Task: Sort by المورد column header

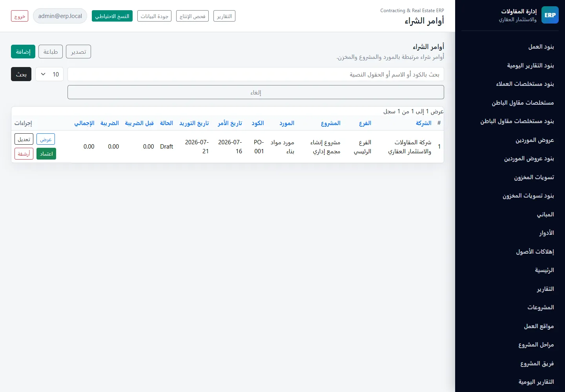Action: pos(287,123)
